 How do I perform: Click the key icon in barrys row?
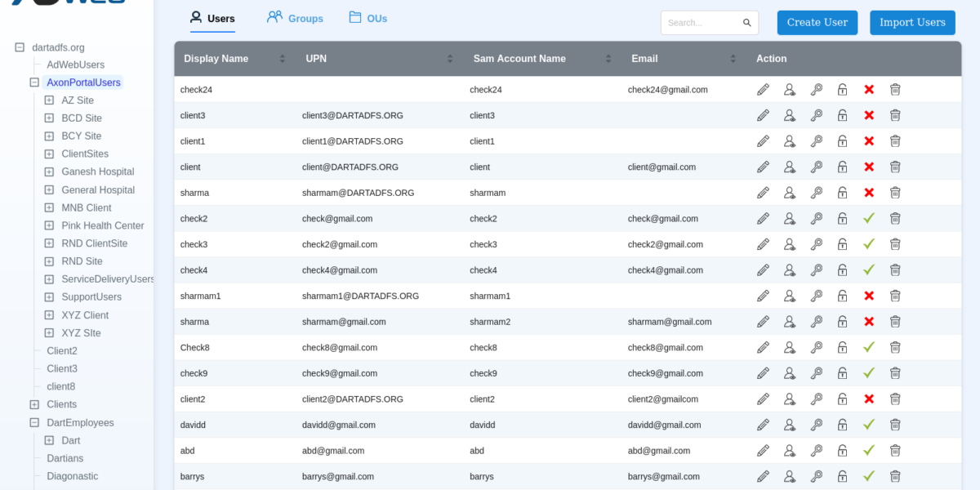click(816, 476)
